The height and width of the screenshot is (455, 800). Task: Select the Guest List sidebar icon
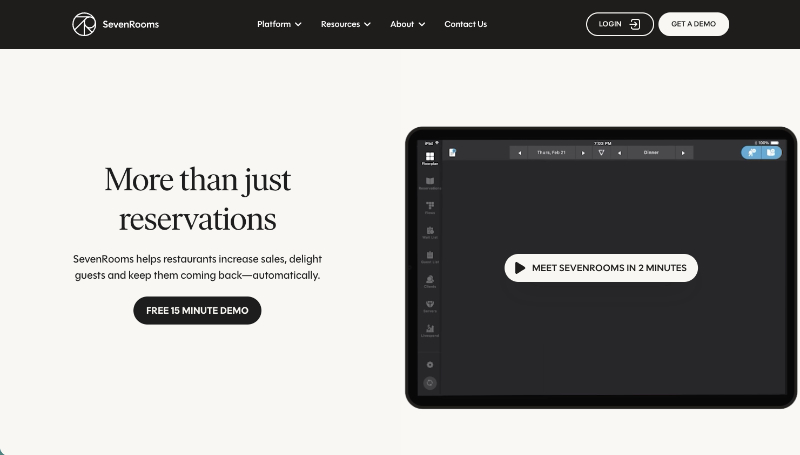coord(430,256)
